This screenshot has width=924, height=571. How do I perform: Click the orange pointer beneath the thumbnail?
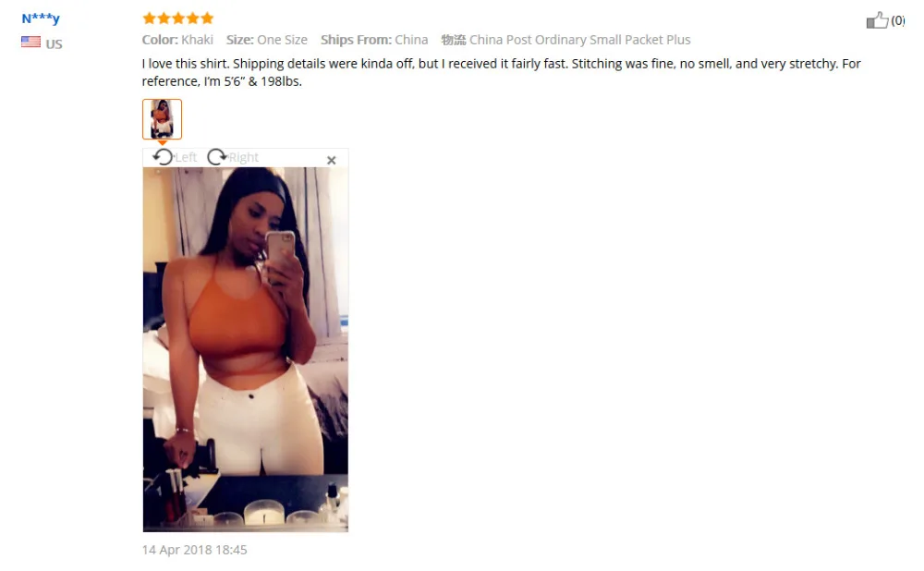(x=162, y=142)
